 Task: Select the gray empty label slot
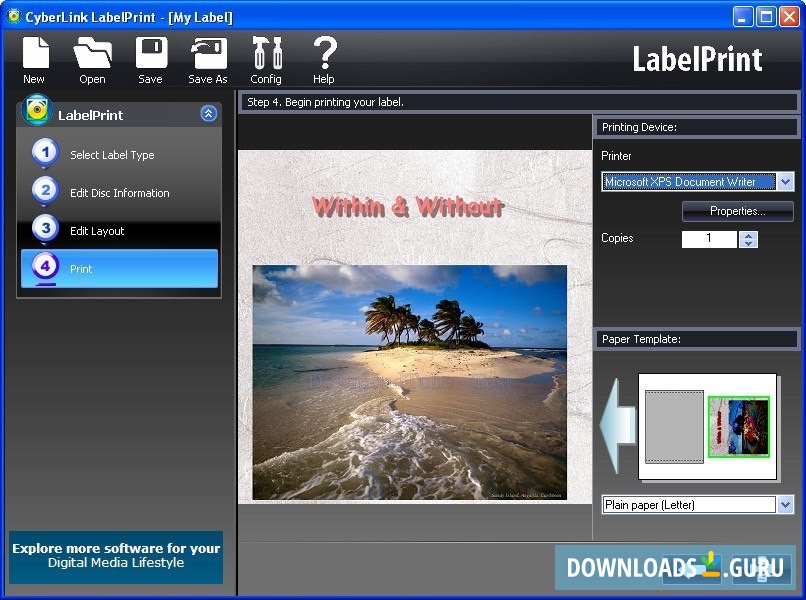674,427
